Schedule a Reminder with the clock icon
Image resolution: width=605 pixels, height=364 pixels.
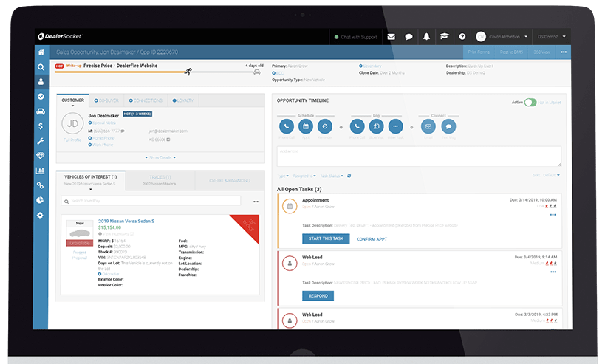point(325,126)
